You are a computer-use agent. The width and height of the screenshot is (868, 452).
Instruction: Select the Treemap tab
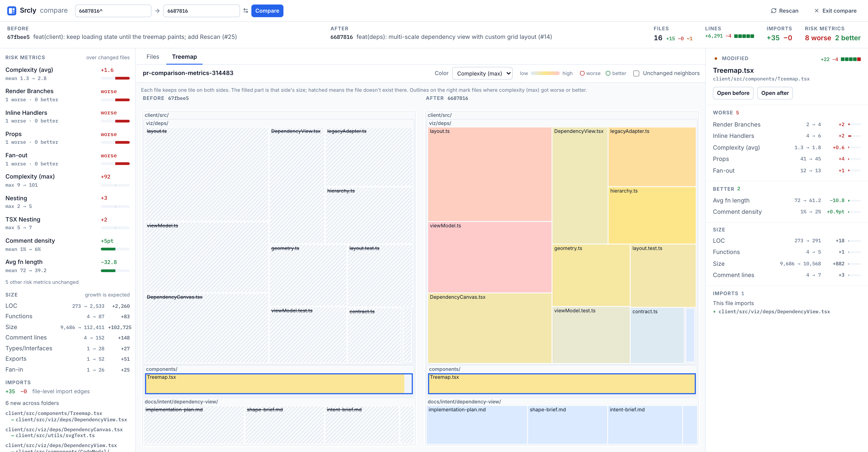point(184,56)
